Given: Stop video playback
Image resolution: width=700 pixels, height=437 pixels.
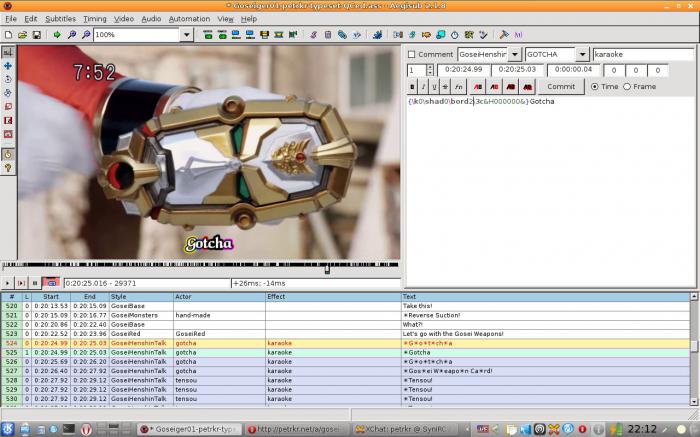Looking at the screenshot, I should point(35,283).
